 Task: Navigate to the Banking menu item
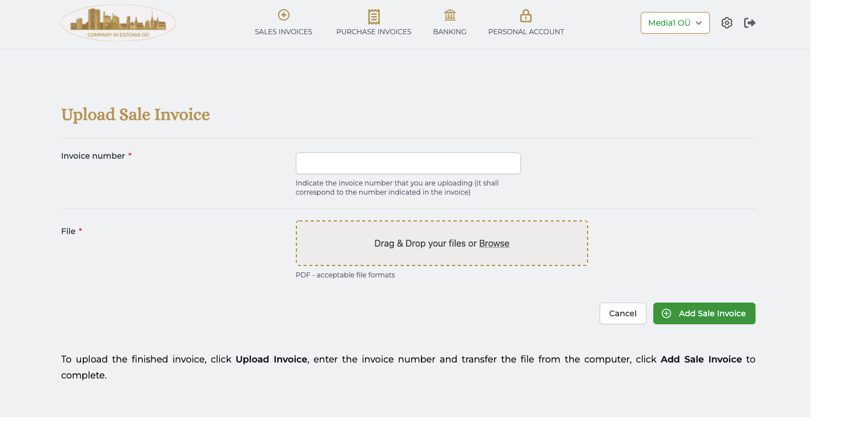[x=449, y=31]
